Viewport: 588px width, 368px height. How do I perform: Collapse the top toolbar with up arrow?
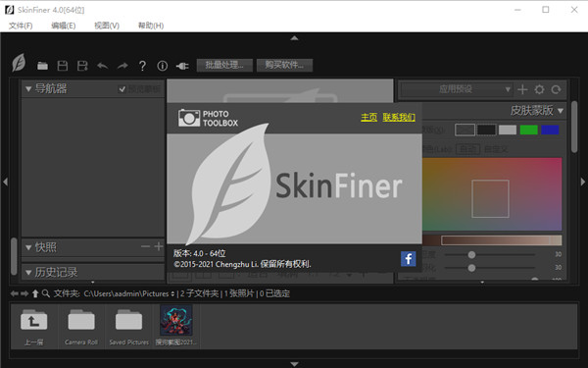(294, 38)
